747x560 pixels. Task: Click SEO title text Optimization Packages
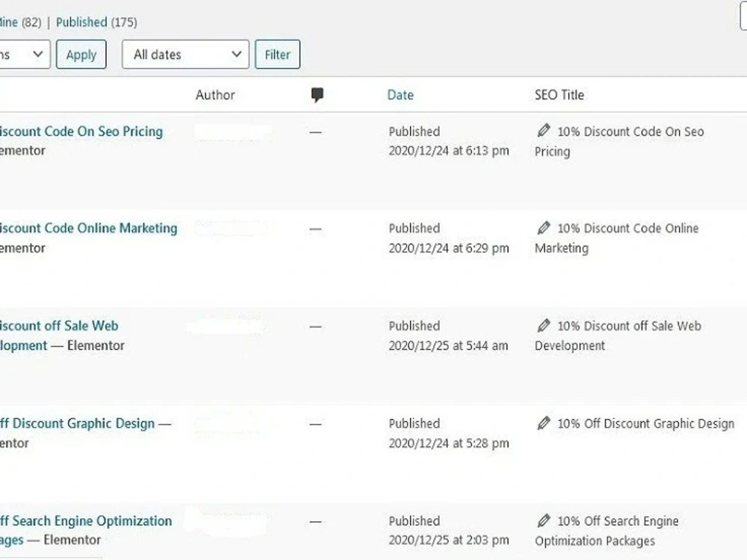[595, 541]
